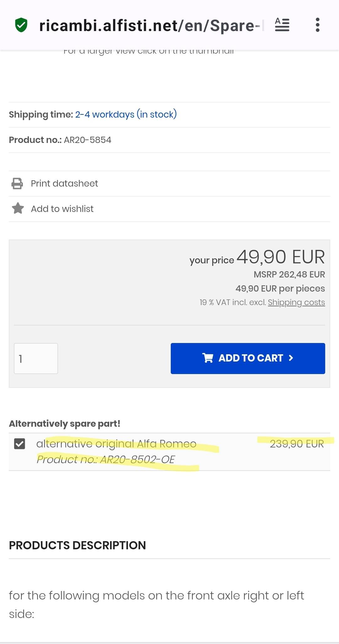The width and height of the screenshot is (339, 644).
Task: Open the Shipping costs link
Action: coord(296,302)
